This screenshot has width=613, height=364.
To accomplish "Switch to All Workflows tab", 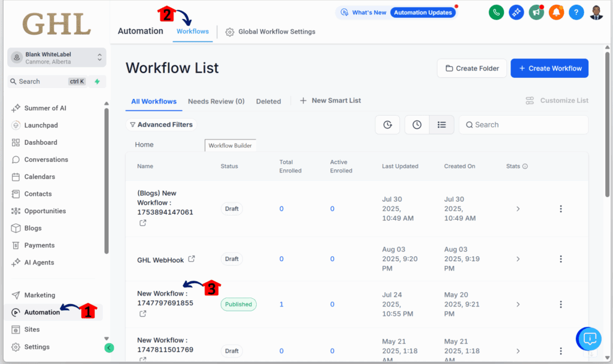I will [x=154, y=101].
